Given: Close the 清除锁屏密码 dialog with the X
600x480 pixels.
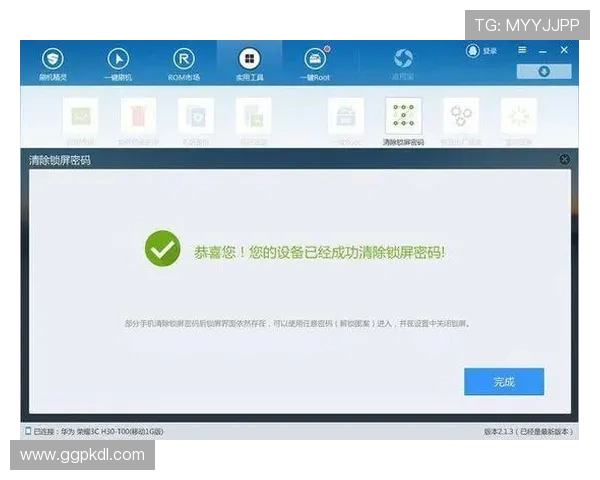Looking at the screenshot, I should coord(564,159).
